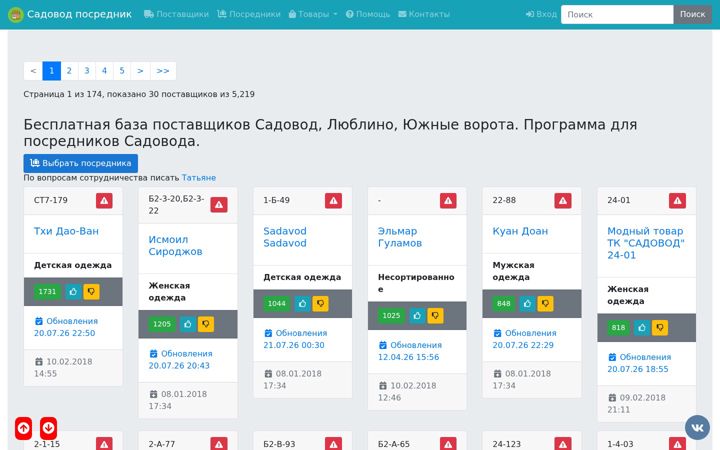Focus the Поиск search input field
The image size is (720, 450).
[617, 14]
